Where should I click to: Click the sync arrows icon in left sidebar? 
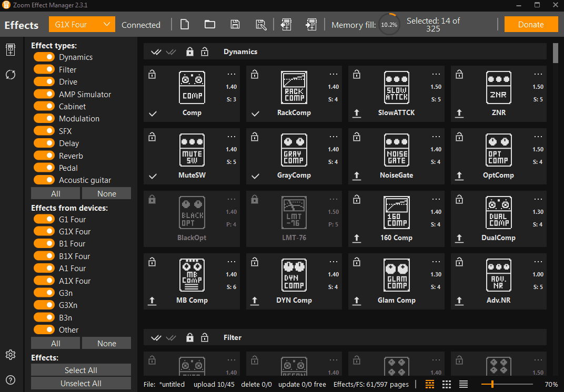pos(10,75)
